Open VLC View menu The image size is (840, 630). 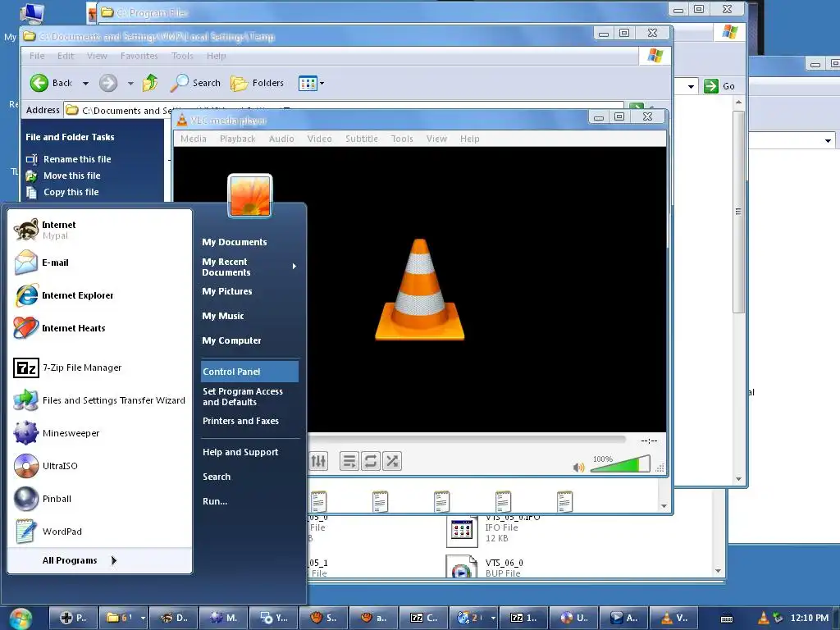[x=436, y=139]
